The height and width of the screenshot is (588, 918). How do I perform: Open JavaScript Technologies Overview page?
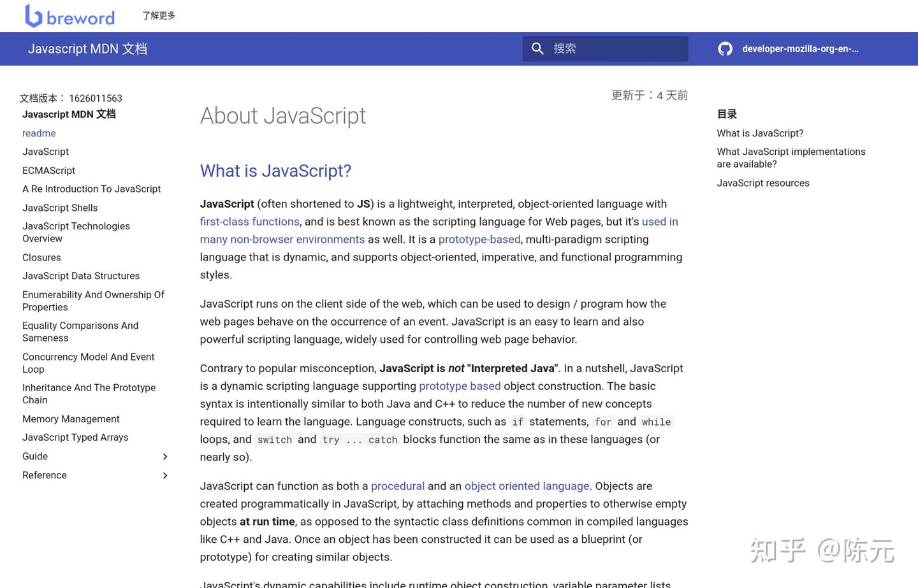[76, 232]
